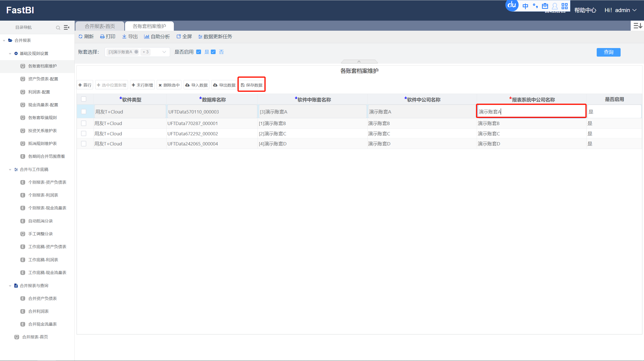Remove the [3]演示账套A tag with its x
644x361 pixels.
pos(136,52)
